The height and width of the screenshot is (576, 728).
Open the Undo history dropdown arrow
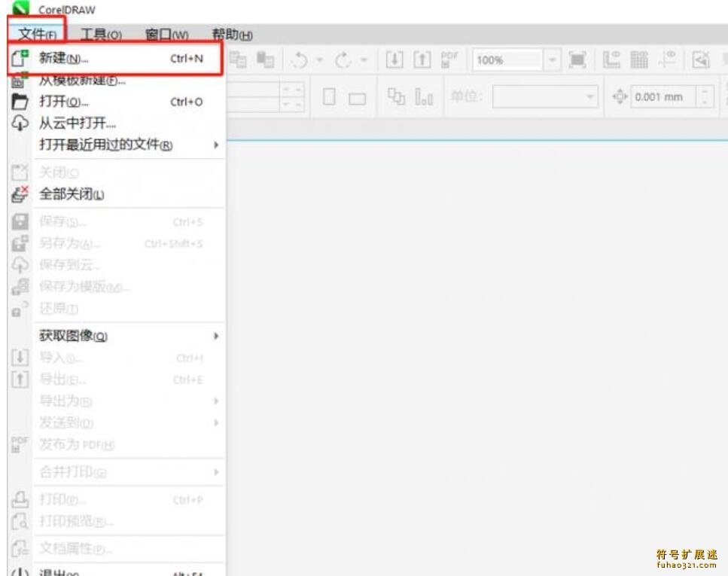[x=319, y=60]
